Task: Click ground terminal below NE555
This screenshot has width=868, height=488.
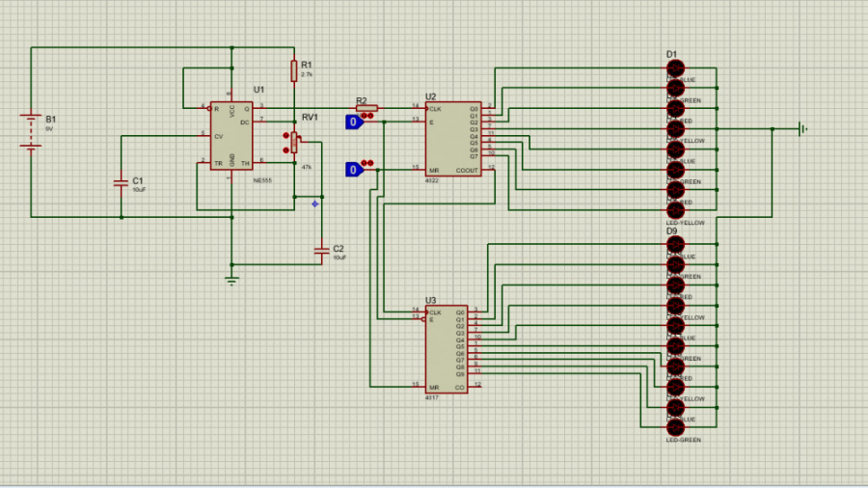Action: (x=231, y=280)
